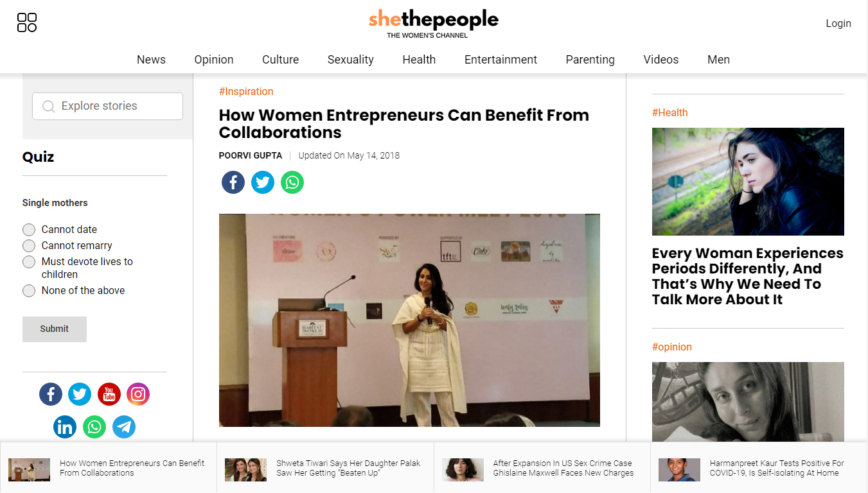Share article via Twitter icon under byline
The width and height of the screenshot is (868, 493).
[x=263, y=182]
